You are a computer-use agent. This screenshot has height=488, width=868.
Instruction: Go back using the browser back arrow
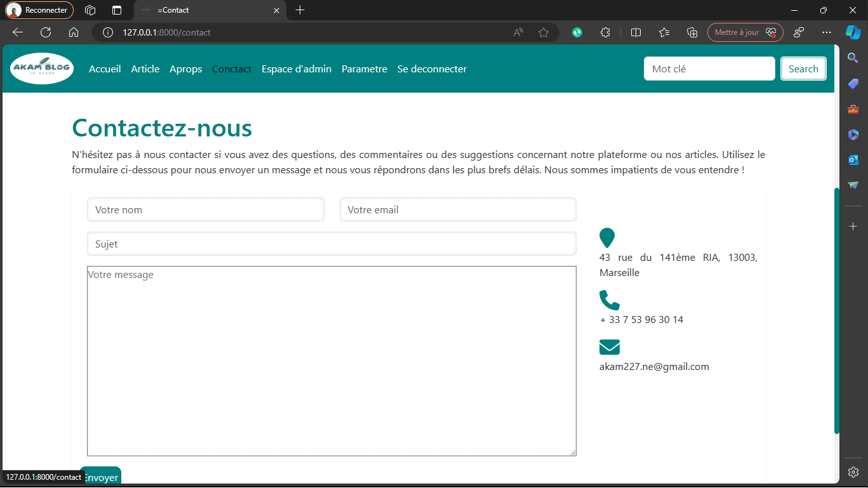pos(18,32)
